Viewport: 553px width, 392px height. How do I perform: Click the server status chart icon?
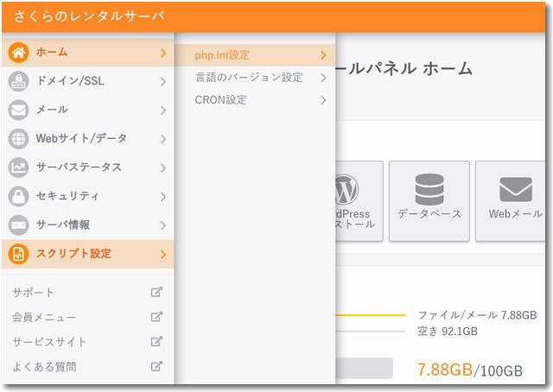[x=18, y=168]
